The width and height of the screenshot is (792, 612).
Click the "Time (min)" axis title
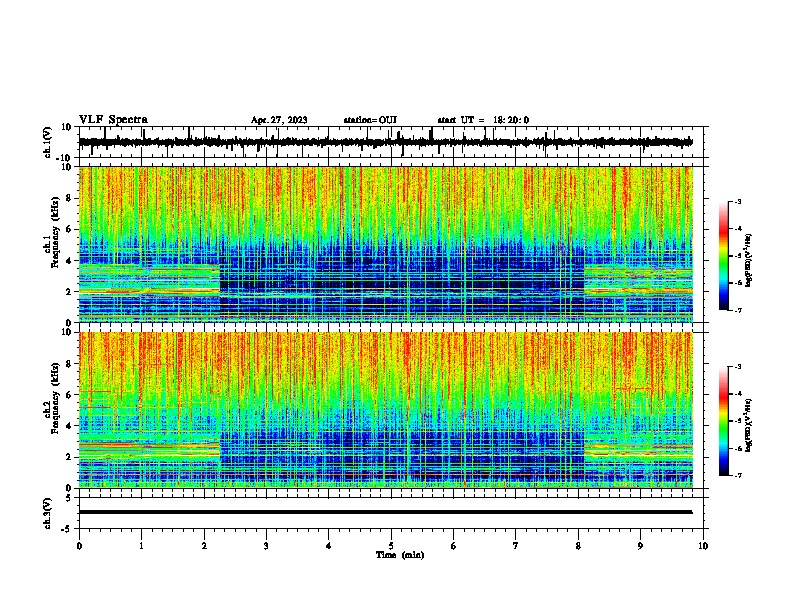[x=400, y=555]
